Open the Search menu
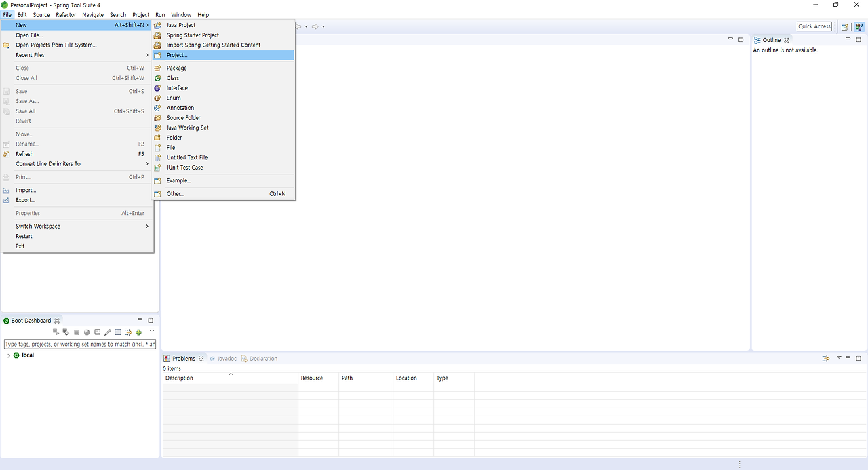Viewport: 868px width, 470px height. tap(118, 15)
